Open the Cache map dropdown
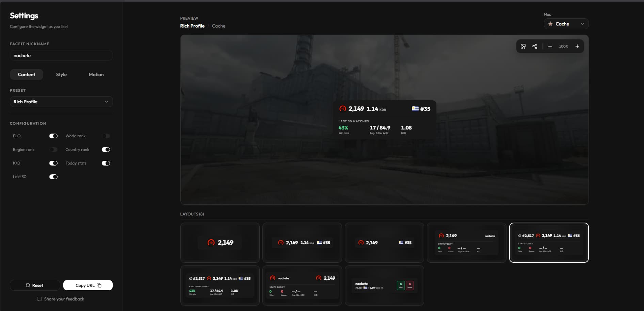Viewport: 644px width, 311px height. click(566, 24)
